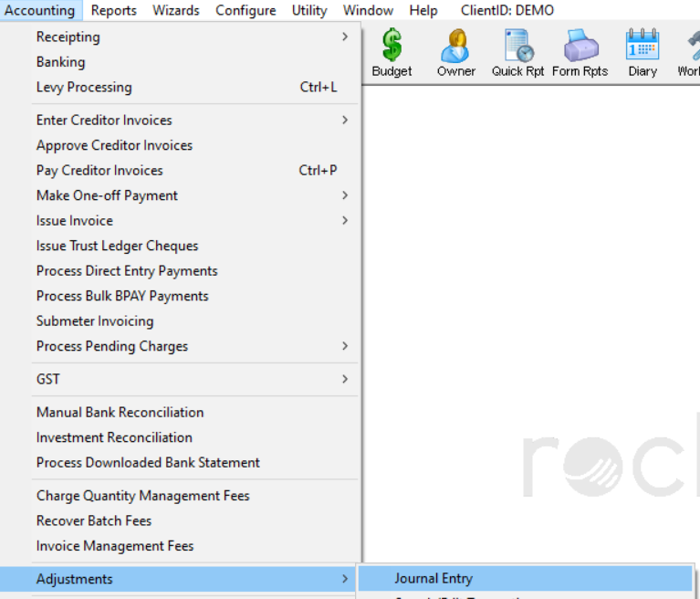This screenshot has width=700, height=599.
Task: Expand Process Pending Charges submenu
Action: 180,346
